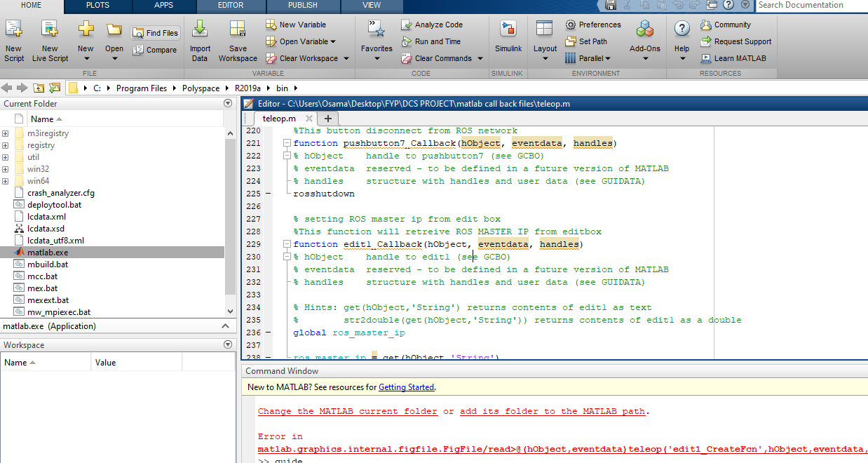The image size is (868, 463).
Task: Click the Program Files segment in the address bar
Action: [x=142, y=88]
